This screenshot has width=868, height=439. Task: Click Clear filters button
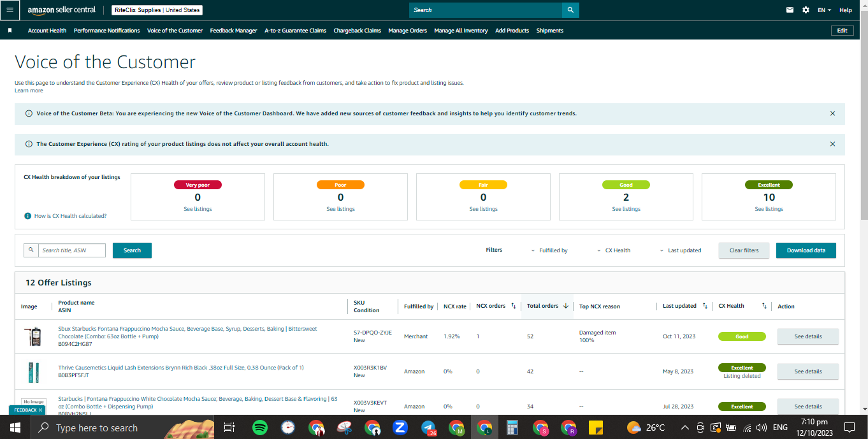coord(744,250)
